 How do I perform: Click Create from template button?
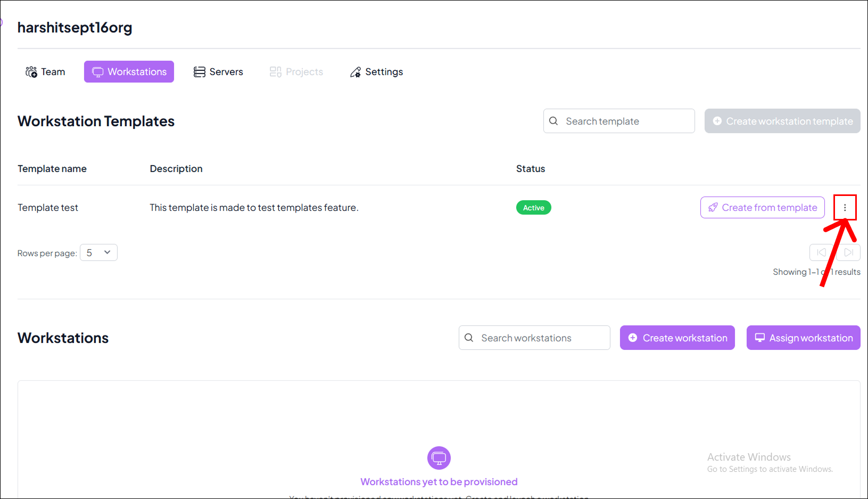click(762, 208)
